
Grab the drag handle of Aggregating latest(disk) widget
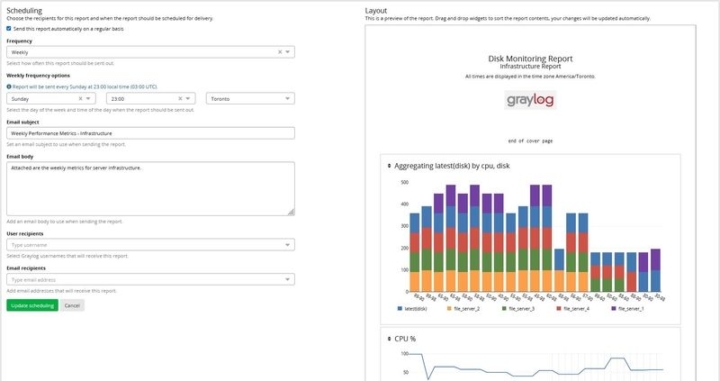click(x=389, y=166)
